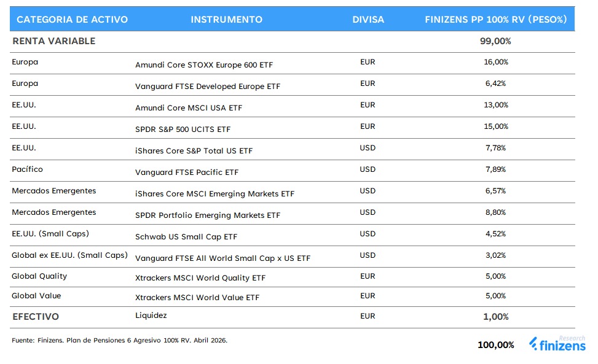Click the 15,00% weight cell

coord(496,126)
